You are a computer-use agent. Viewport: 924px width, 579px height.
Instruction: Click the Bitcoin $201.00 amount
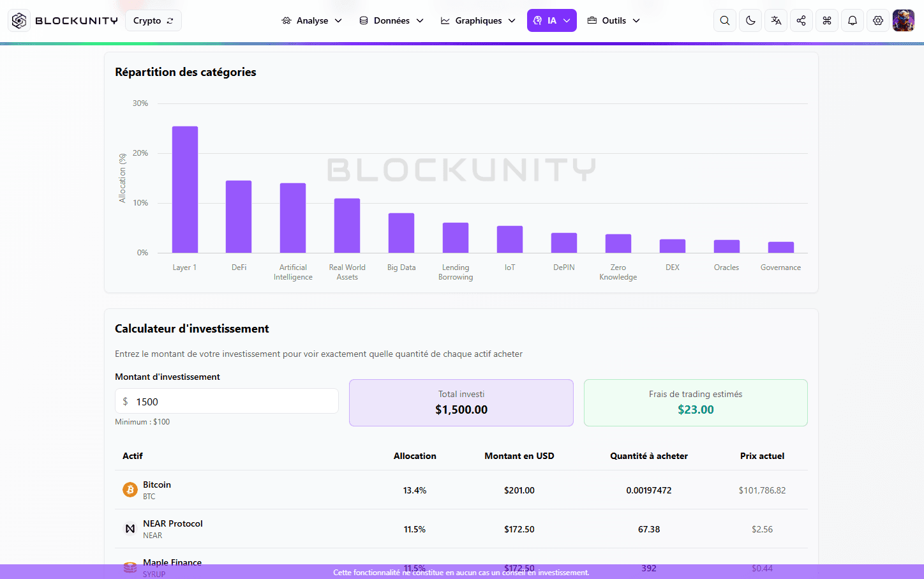[x=519, y=490]
